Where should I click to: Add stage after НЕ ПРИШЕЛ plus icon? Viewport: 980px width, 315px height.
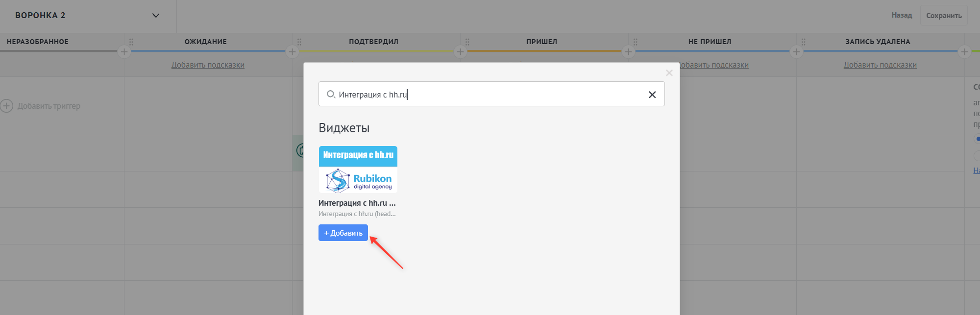[x=796, y=51]
